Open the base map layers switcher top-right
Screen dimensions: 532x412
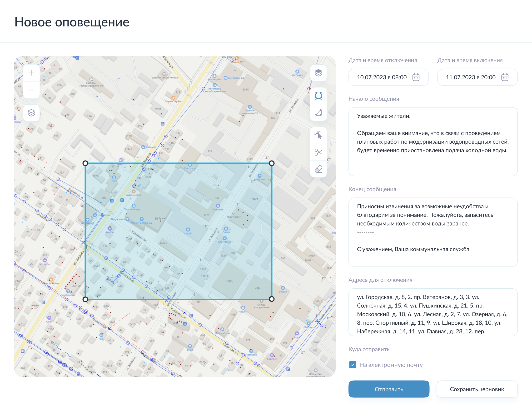(x=318, y=73)
